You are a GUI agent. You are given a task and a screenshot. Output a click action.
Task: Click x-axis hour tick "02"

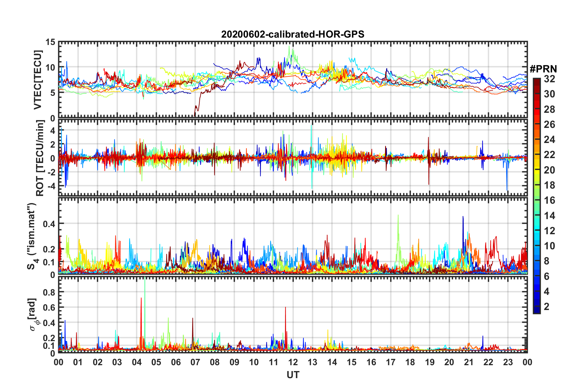point(98,362)
